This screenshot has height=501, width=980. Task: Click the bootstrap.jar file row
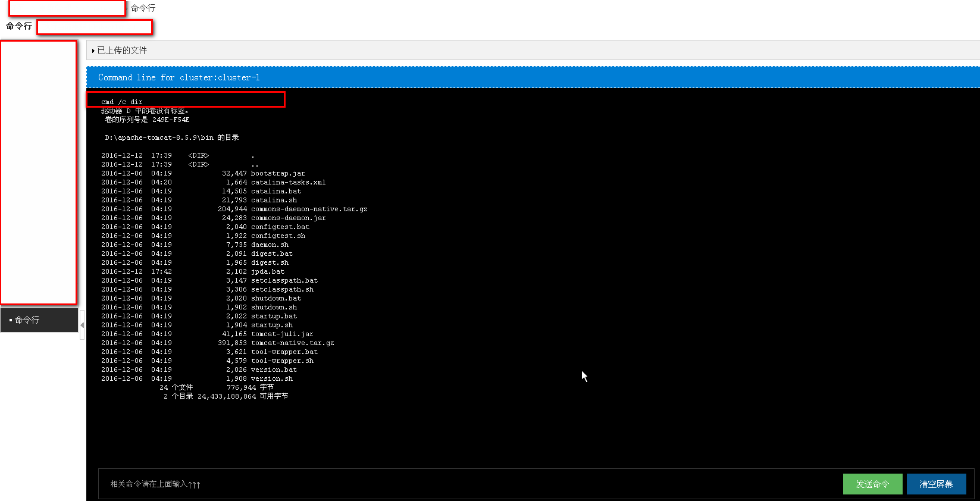coord(203,173)
